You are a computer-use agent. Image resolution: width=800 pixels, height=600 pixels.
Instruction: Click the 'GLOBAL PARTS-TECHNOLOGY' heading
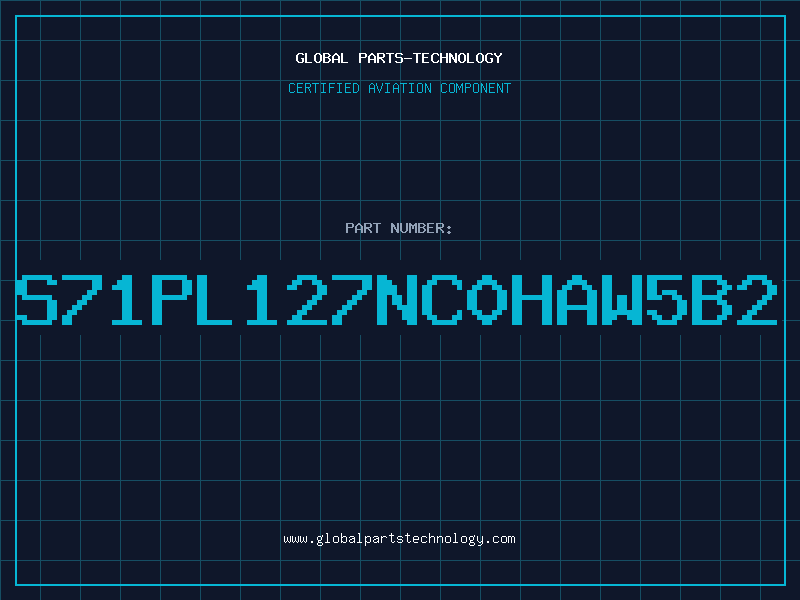[399, 58]
